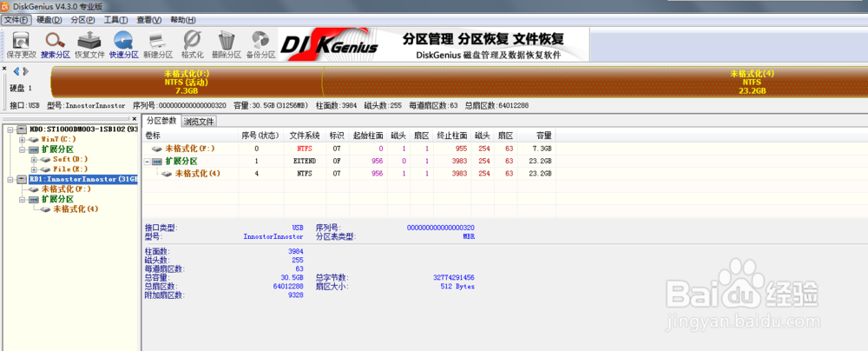Viewport: 868px width, 351px height.
Task: Go to previous disk with left arrow
Action: [x=16, y=71]
